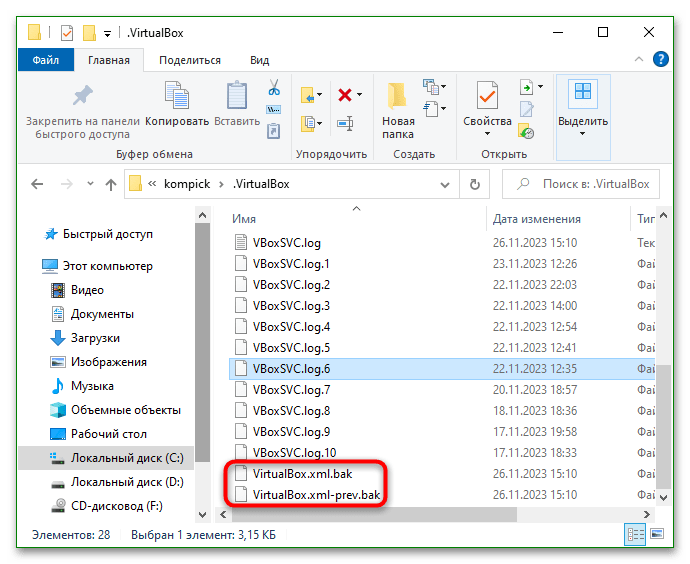Open address bar history dropdown

coord(445,185)
